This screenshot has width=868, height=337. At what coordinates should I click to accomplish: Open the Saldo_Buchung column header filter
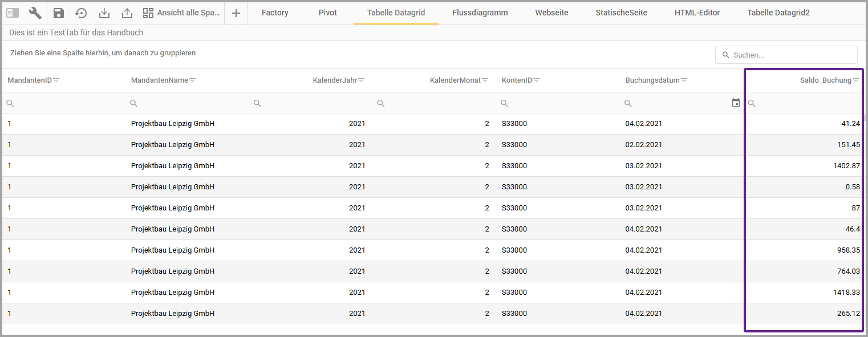[855, 80]
